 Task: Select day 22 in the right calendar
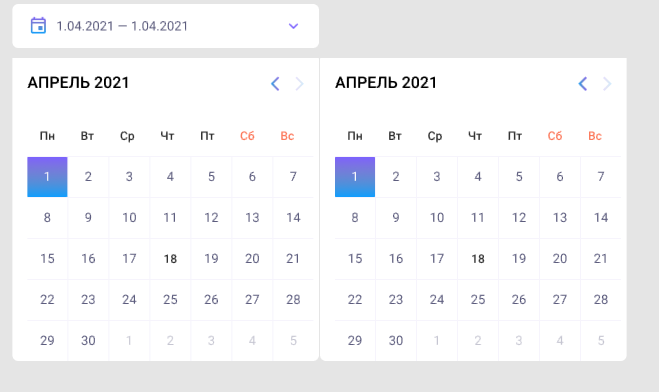355,300
